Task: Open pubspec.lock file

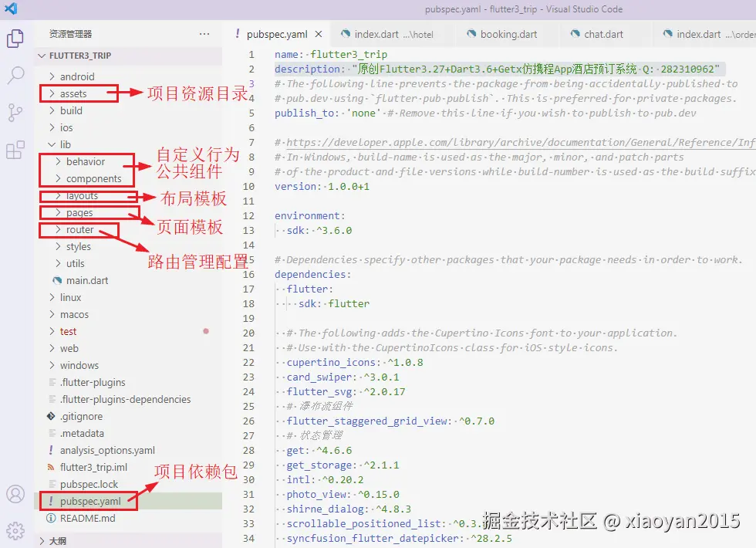Action: (89, 484)
